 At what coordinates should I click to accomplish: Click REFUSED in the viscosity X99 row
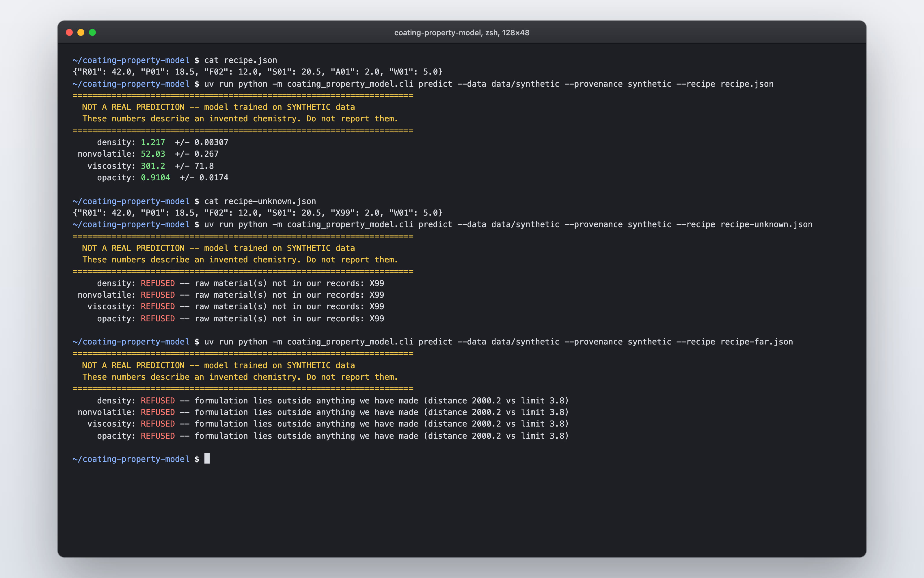[158, 307]
